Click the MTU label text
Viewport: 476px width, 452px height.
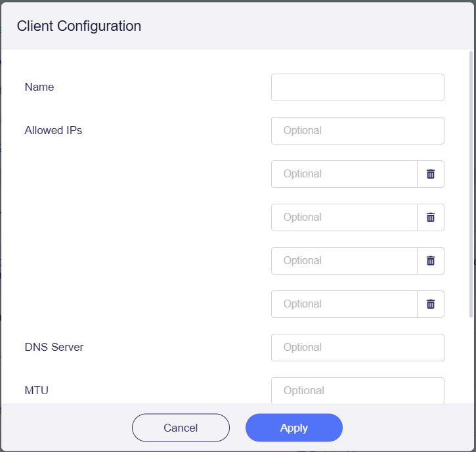(x=37, y=390)
